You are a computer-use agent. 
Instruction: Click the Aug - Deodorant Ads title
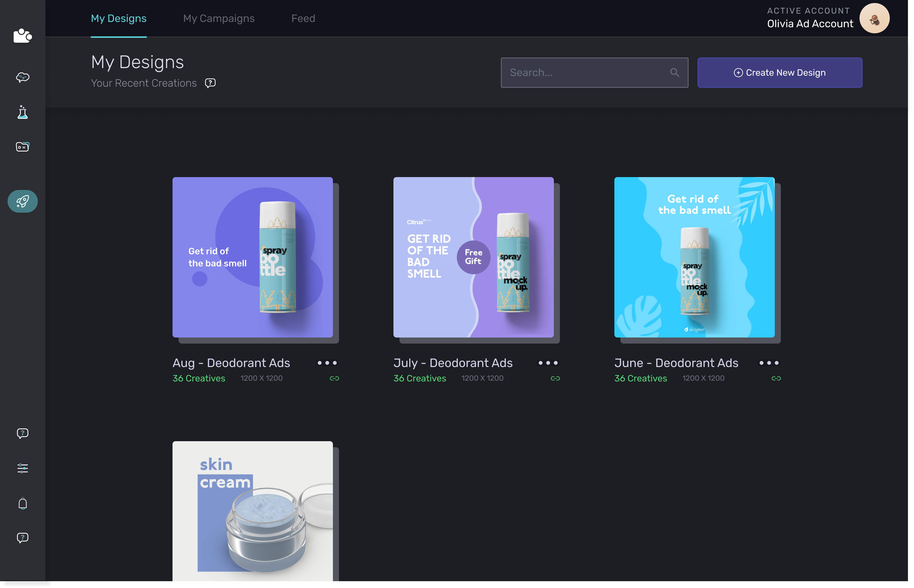231,363
